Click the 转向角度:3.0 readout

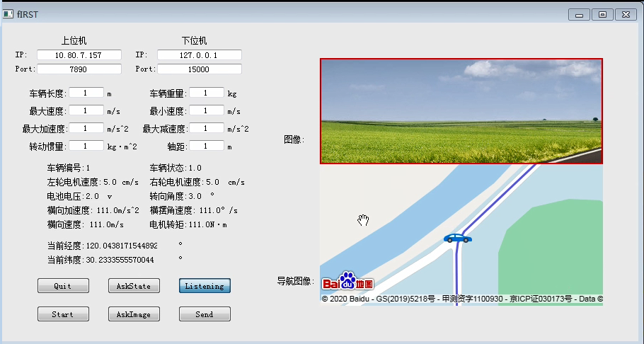tap(183, 196)
